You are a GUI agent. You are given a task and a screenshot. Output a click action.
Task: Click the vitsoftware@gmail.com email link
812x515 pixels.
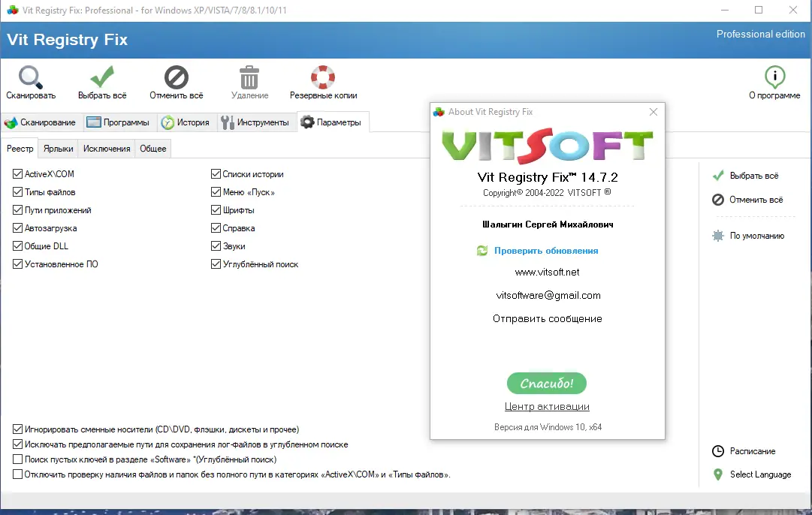(548, 296)
